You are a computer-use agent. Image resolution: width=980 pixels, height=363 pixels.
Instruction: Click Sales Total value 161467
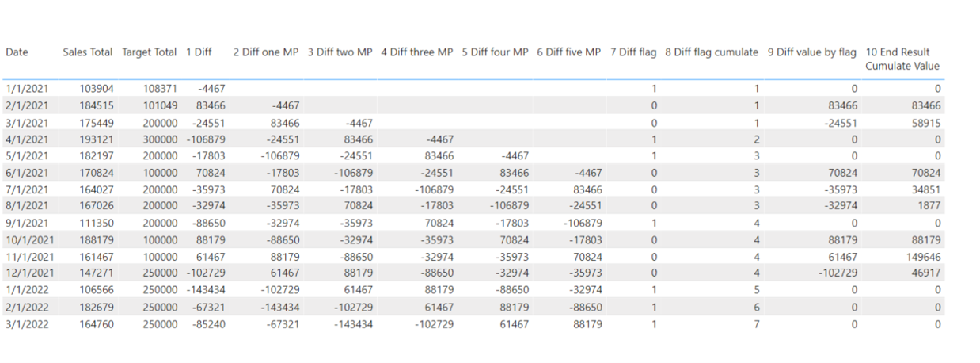[96, 256]
